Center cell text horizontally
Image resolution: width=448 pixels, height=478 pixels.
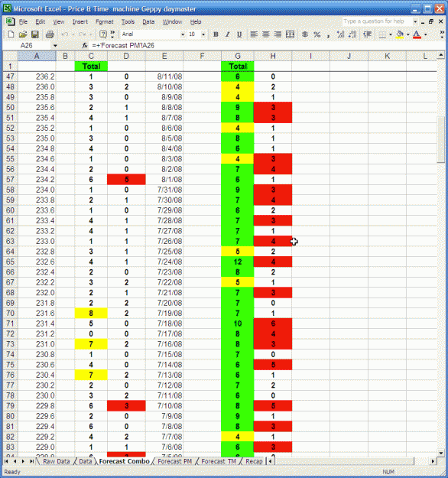coord(266,34)
